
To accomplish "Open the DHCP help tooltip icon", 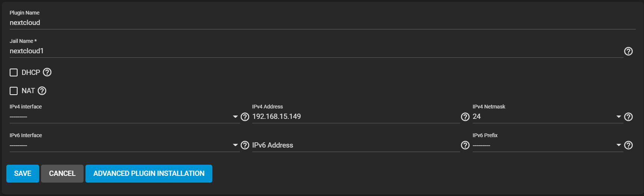I will click(x=47, y=72).
